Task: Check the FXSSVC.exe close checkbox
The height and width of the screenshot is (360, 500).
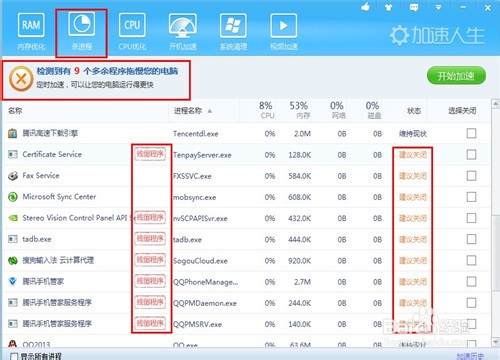Action: coord(471,176)
